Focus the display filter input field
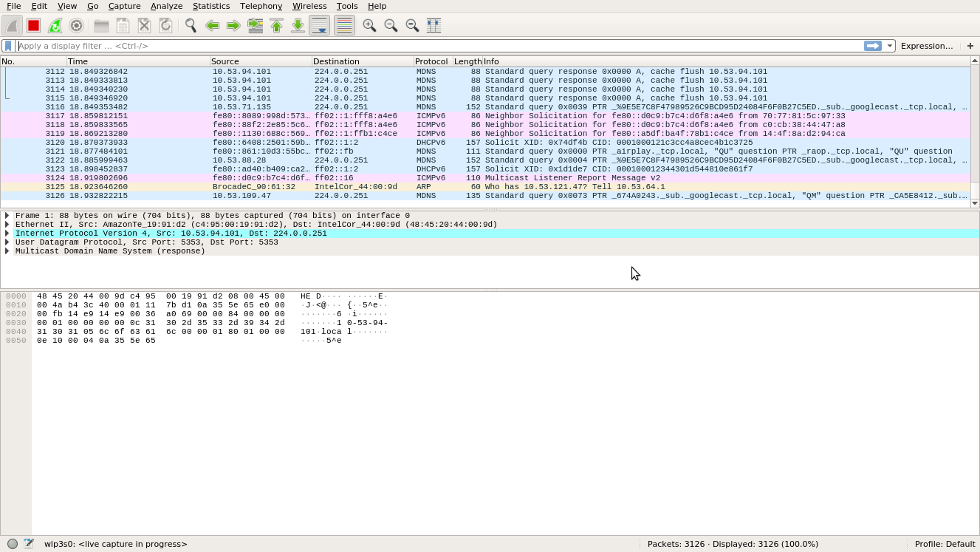Screen dimensions: 980x552 coord(439,46)
